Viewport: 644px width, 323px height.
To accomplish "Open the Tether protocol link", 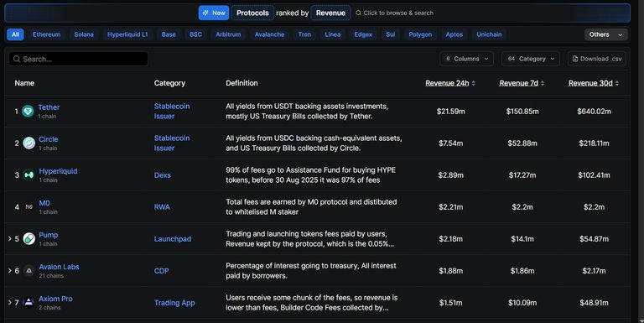I will click(49, 107).
